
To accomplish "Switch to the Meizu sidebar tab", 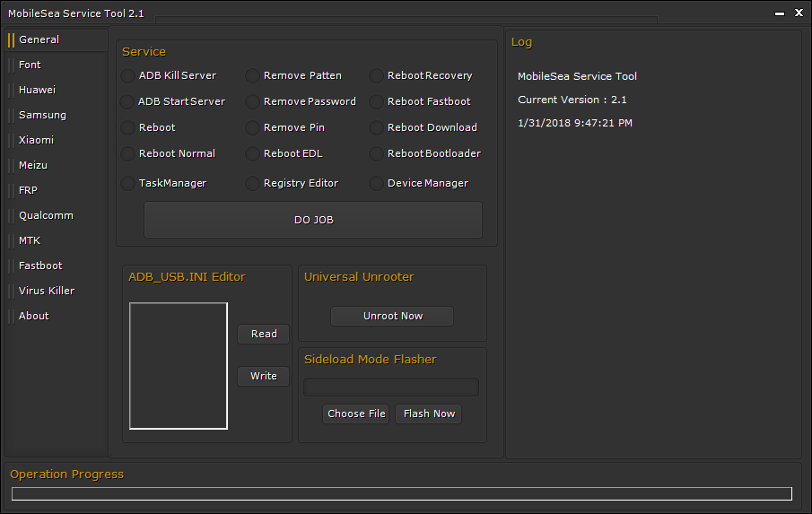I will pos(57,165).
